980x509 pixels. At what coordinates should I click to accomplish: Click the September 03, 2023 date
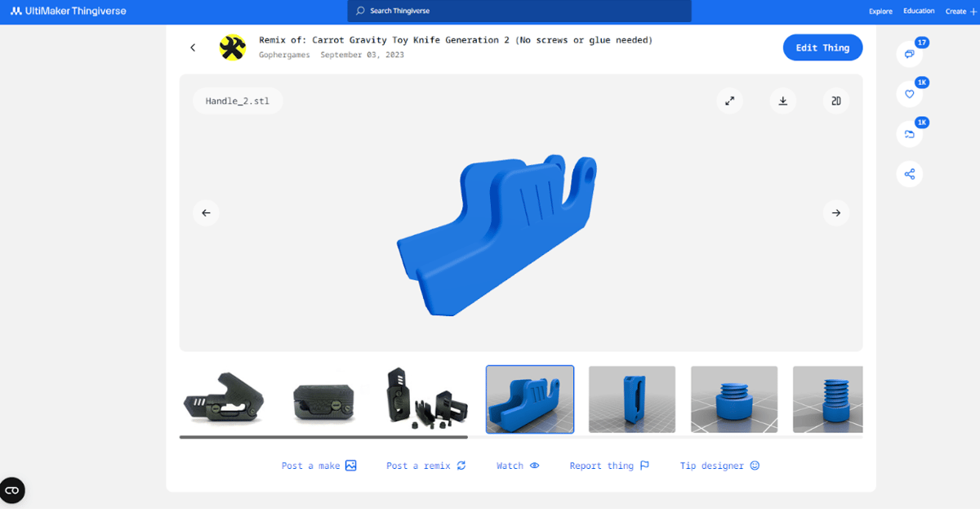362,55
